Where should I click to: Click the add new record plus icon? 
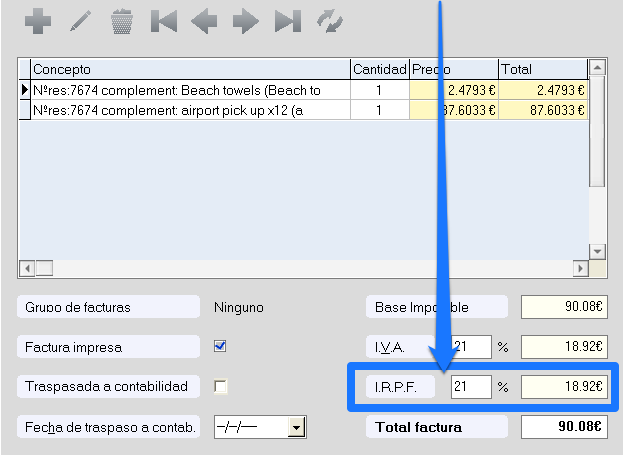(38, 22)
